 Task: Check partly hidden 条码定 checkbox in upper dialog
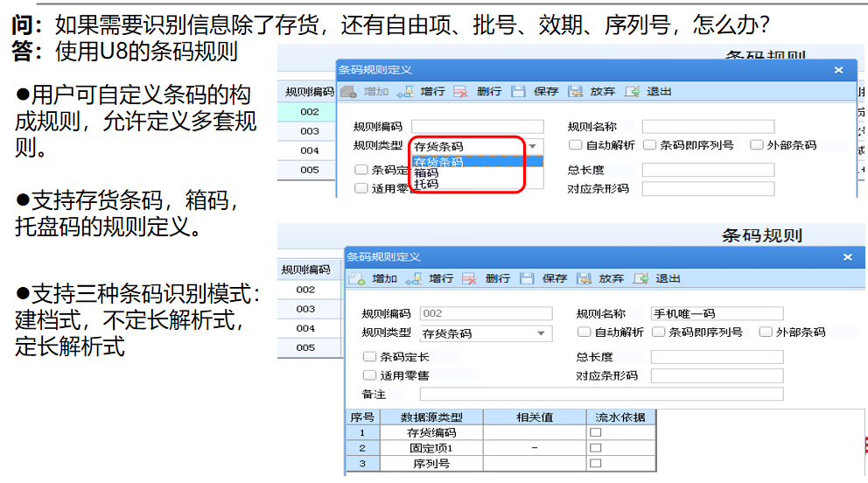tap(360, 169)
